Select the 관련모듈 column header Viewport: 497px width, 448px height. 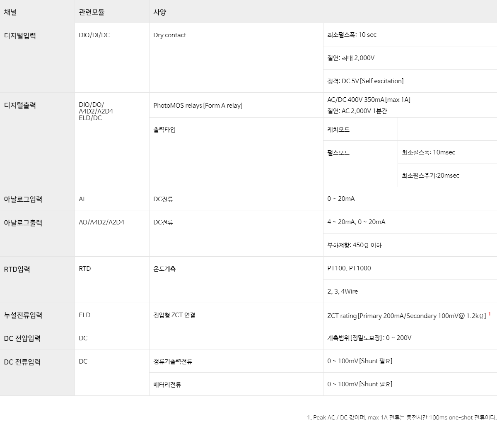coord(92,12)
